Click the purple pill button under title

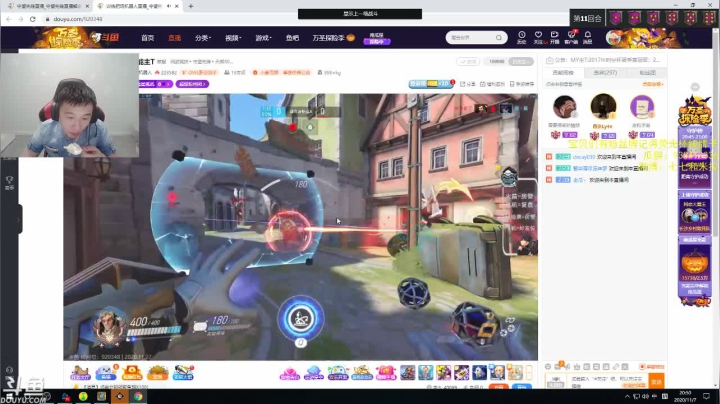(x=192, y=84)
